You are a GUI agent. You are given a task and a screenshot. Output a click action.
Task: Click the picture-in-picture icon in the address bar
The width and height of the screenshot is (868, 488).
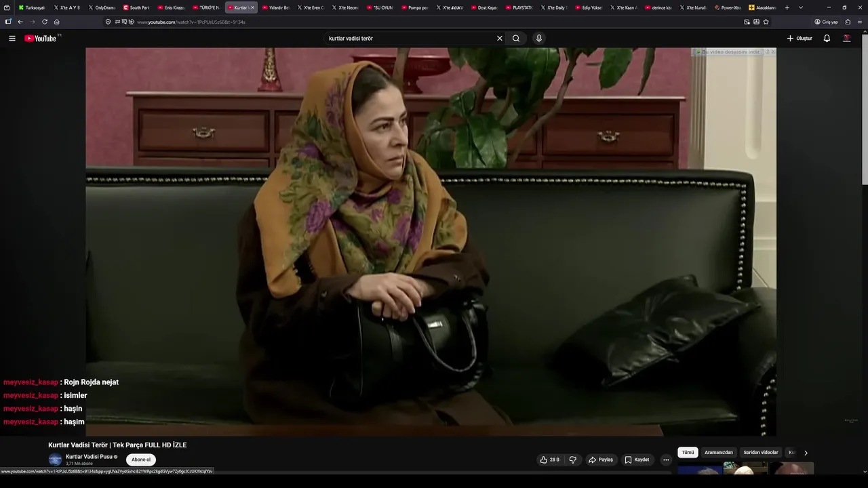[747, 22]
